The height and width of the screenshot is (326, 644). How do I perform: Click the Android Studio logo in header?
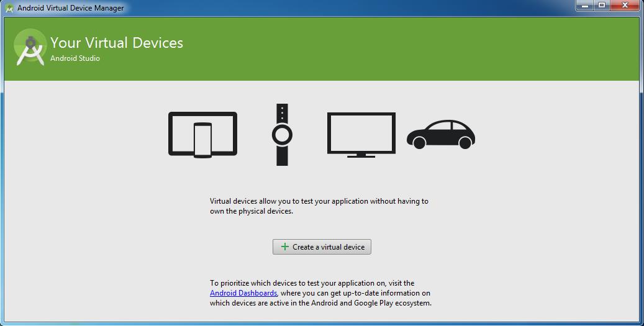pos(30,48)
